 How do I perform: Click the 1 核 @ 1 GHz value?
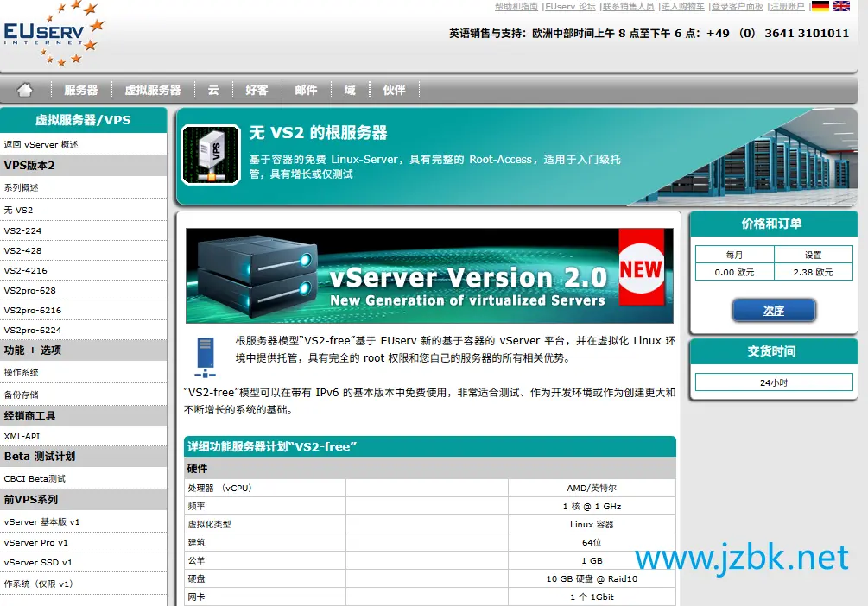pos(592,507)
